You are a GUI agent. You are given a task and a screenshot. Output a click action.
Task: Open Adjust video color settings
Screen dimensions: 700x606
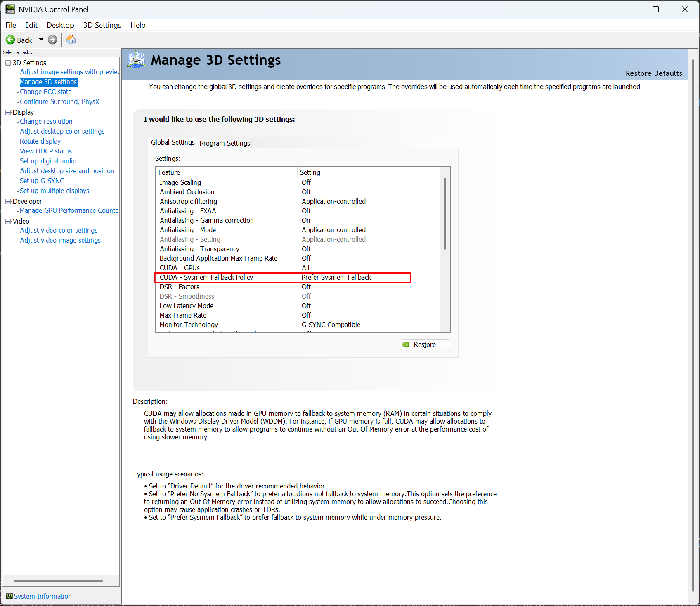click(x=59, y=230)
